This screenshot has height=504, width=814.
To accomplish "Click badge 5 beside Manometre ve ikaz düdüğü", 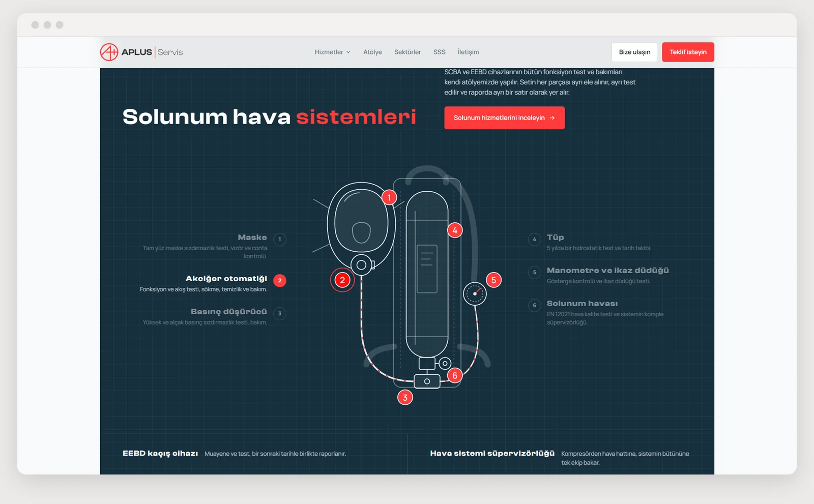I will pos(534,272).
